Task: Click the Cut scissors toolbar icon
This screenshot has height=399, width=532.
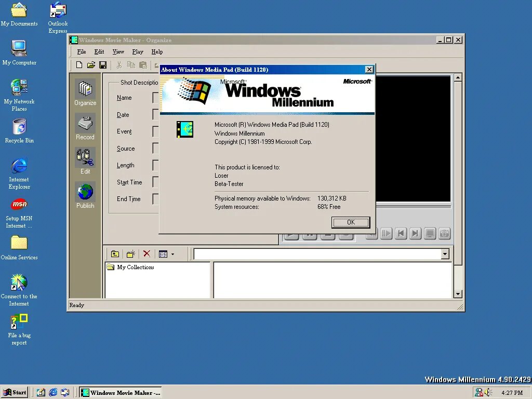Action: click(x=119, y=65)
